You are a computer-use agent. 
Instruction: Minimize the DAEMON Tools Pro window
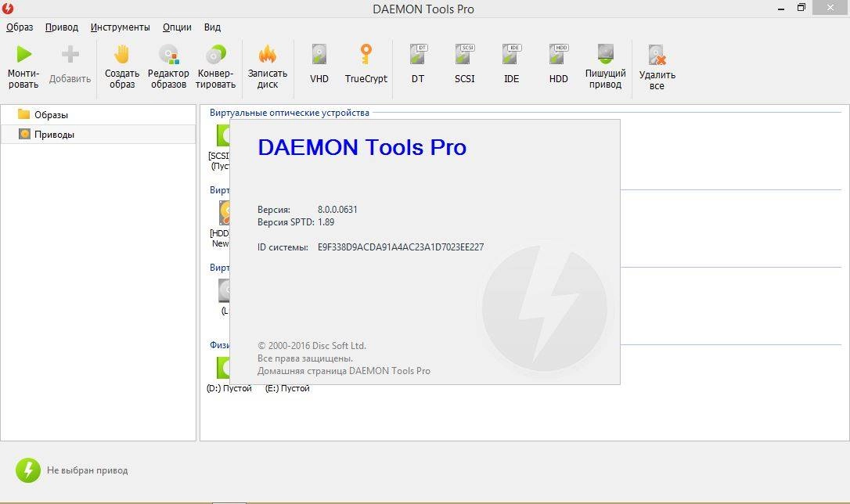781,8
